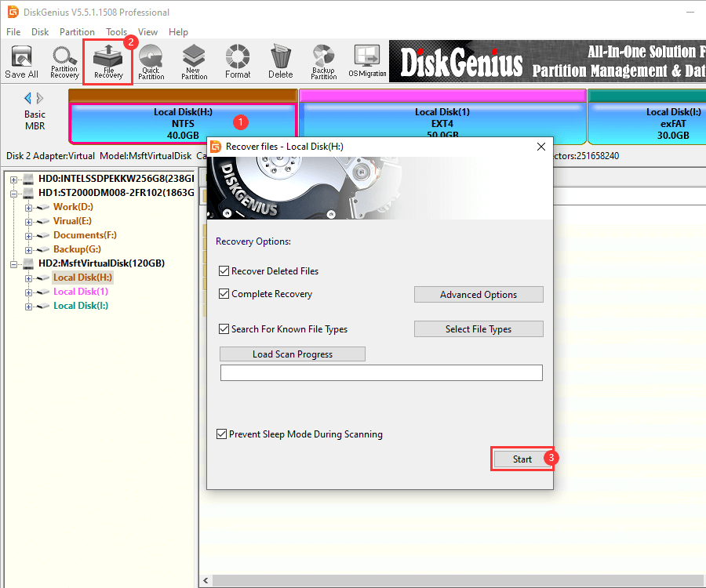The image size is (706, 588).
Task: Click the Local Disk(1) partition icon
Action: click(x=43, y=292)
